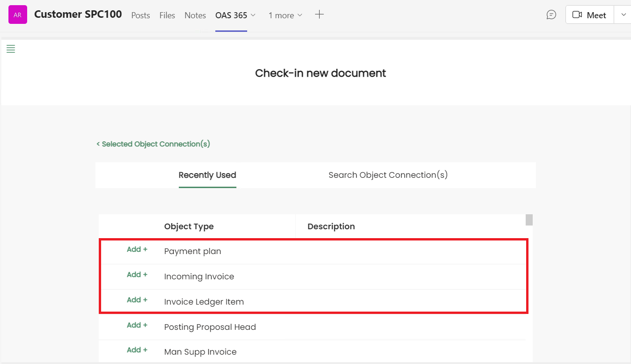
Task: Switch to the Posts tab
Action: coord(140,15)
